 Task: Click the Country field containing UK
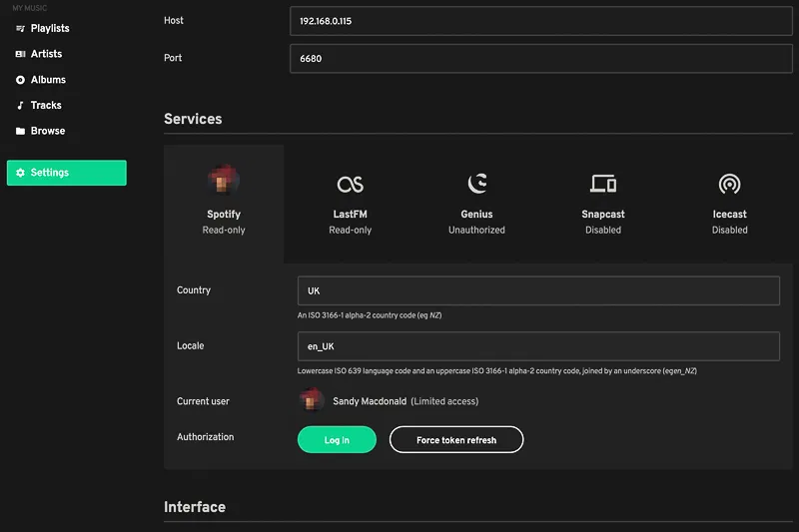[x=538, y=290]
